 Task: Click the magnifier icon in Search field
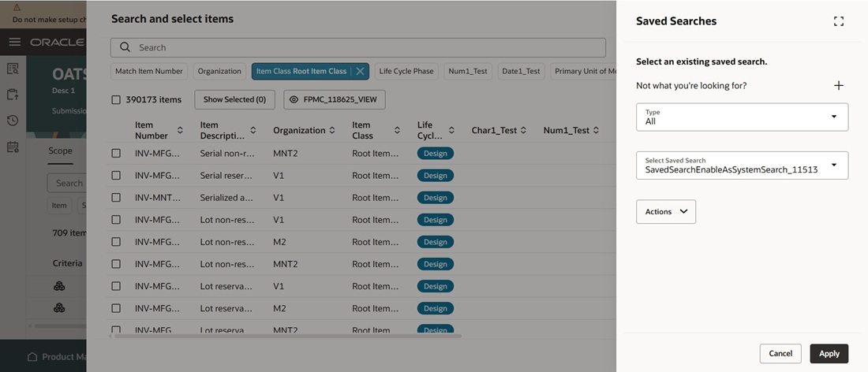[x=125, y=47]
